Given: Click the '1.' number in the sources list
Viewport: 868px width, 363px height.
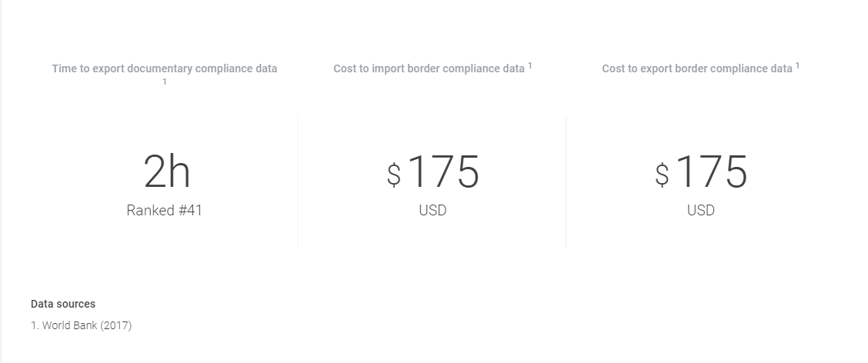Looking at the screenshot, I should point(35,325).
